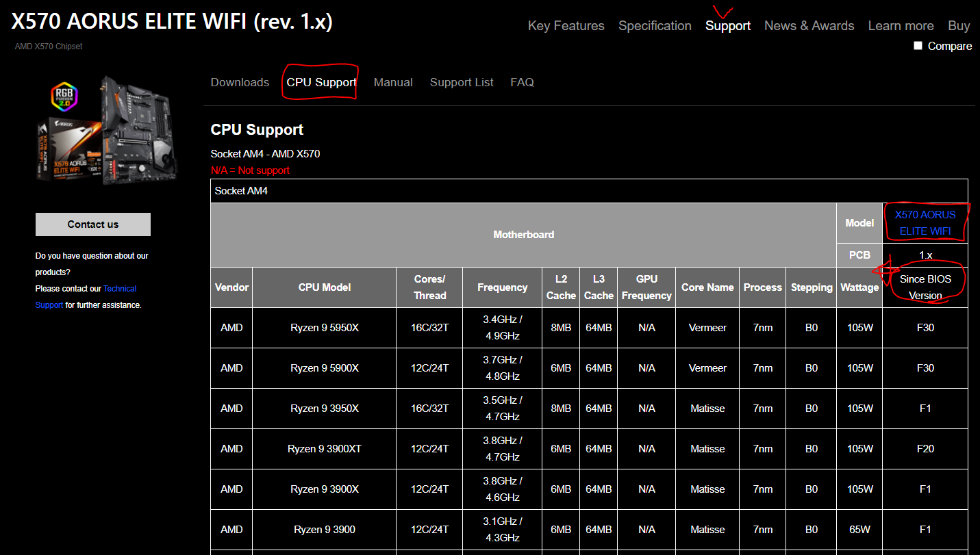Switch to the Downloads tab
This screenshot has width=980, height=555.
click(240, 82)
